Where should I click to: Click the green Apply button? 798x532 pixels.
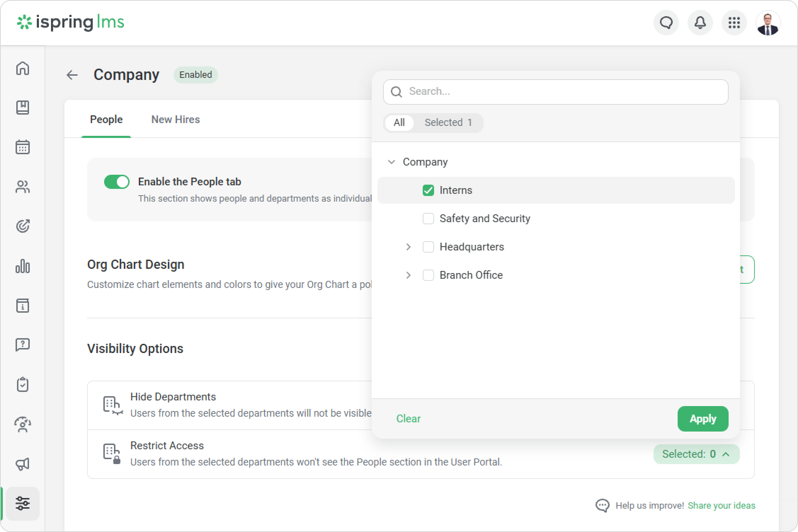702,419
